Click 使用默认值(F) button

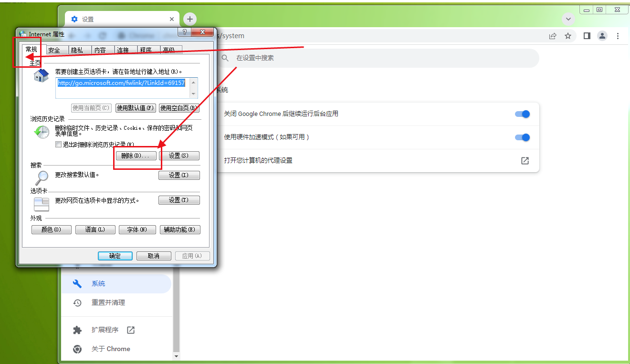[x=136, y=108]
